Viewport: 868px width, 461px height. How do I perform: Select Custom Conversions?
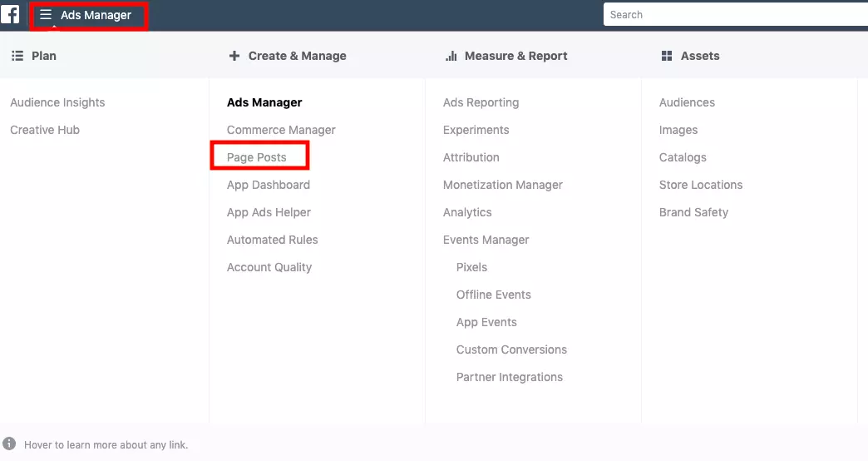pyautogui.click(x=511, y=349)
